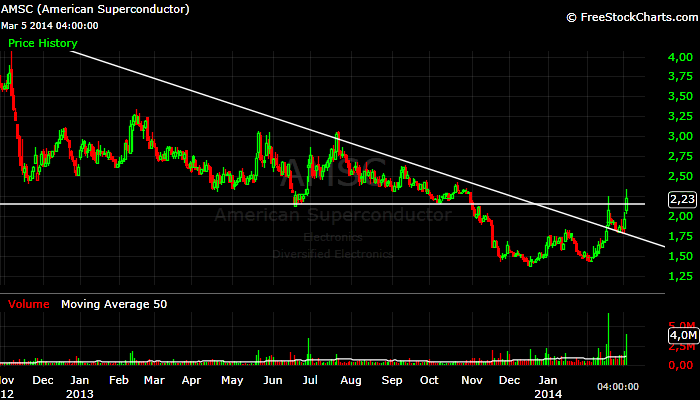
Task: Click the Moving Average 50 indicator label
Action: click(x=114, y=304)
